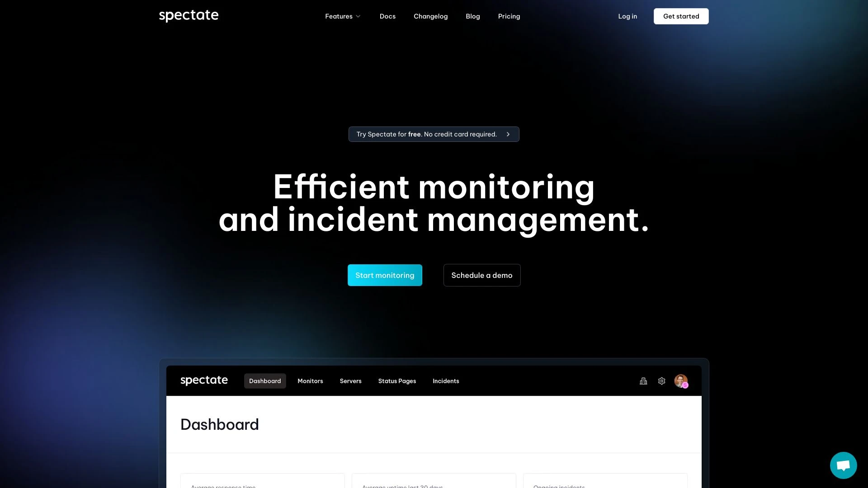Click the organization building icon
868x488 pixels.
(643, 381)
